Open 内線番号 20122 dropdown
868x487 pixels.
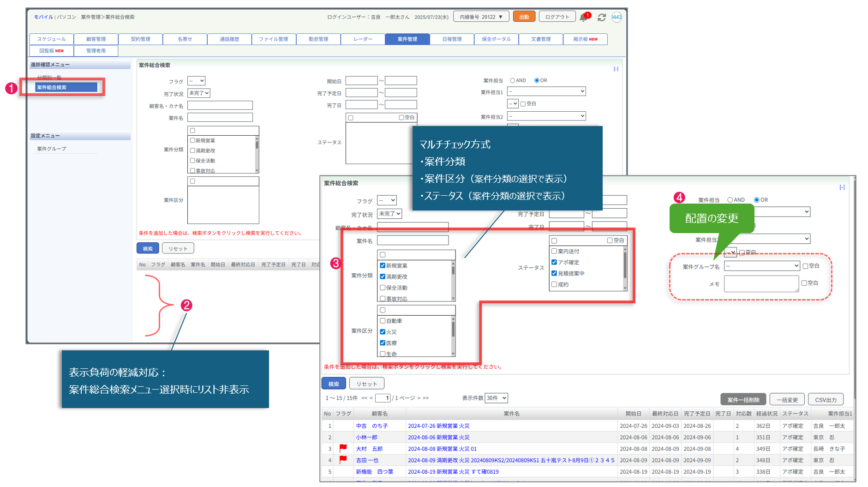pos(481,17)
